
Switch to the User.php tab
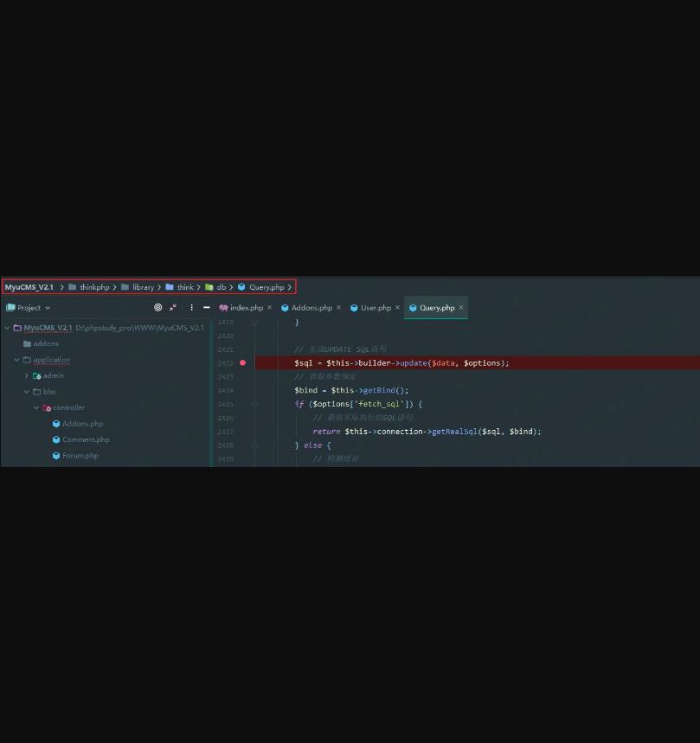[376, 308]
